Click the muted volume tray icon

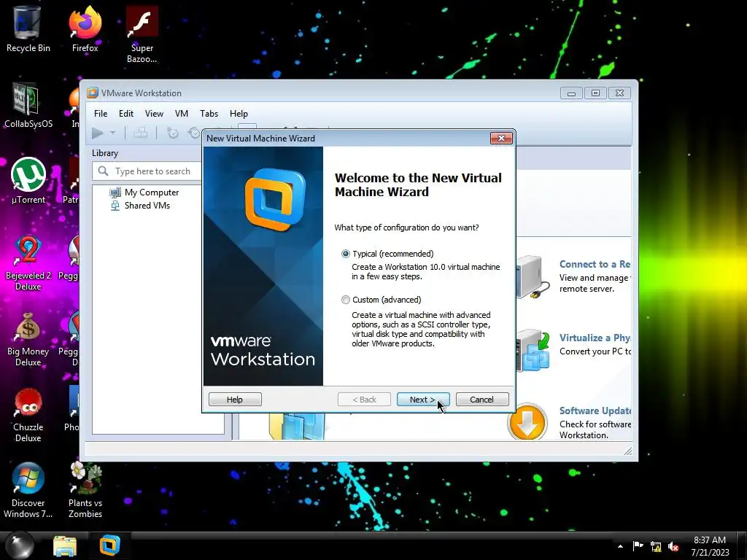(x=673, y=547)
